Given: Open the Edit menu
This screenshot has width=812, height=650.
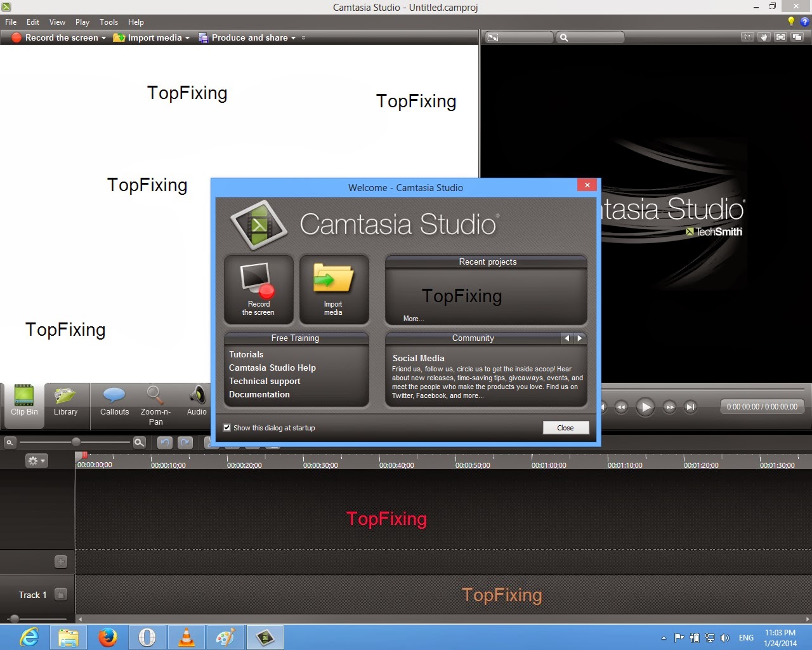Looking at the screenshot, I should click(33, 22).
